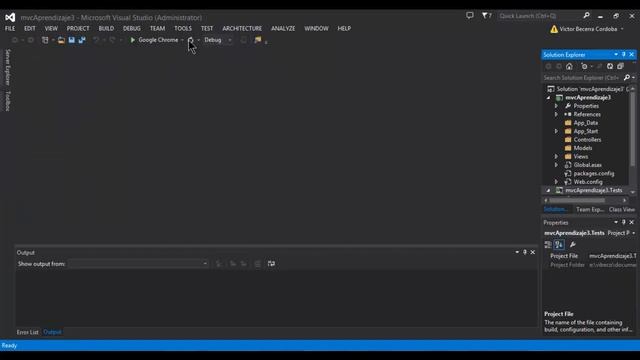Open the Show output from combo box

point(138,264)
